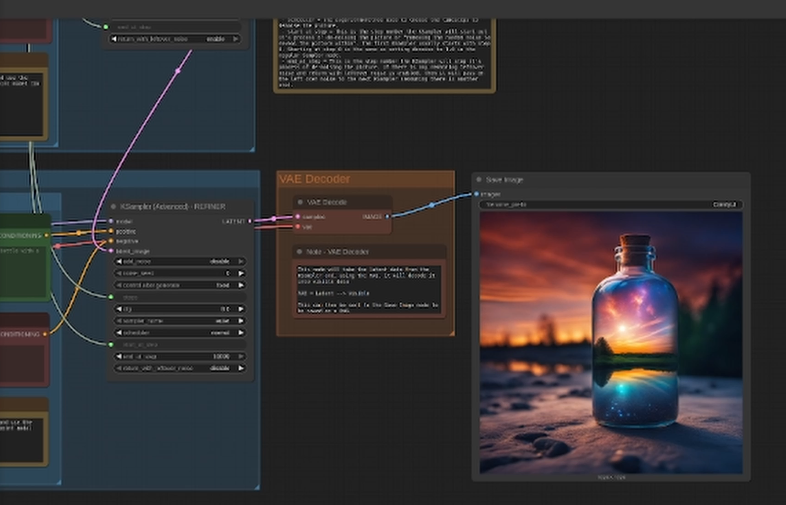Toggle return_with_leftover_noise in REFINER node
The image size is (786, 505).
coord(180,369)
